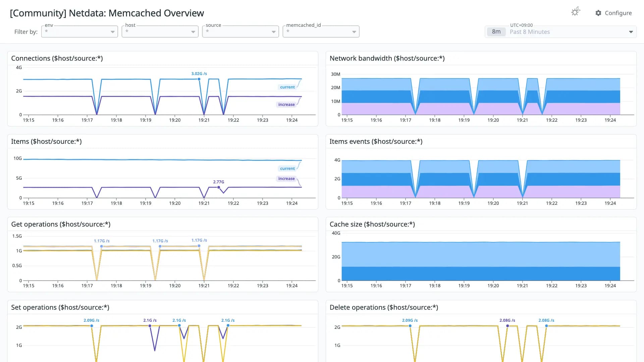Screen dimensions: 644x362
Task: Click the Connections widget title
Action: point(57,58)
